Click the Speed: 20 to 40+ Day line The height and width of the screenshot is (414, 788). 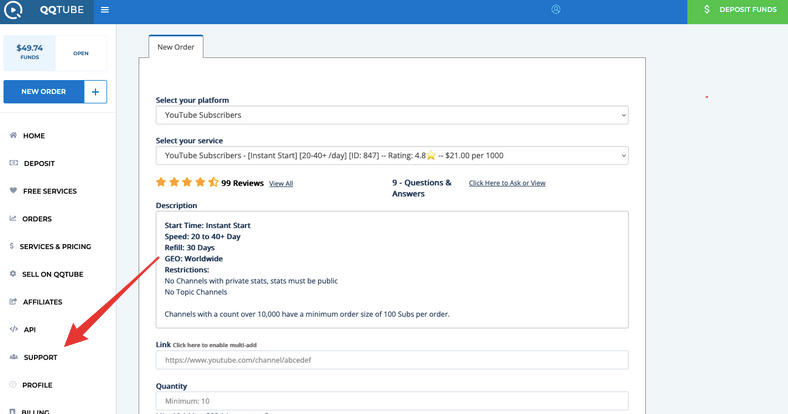(203, 236)
